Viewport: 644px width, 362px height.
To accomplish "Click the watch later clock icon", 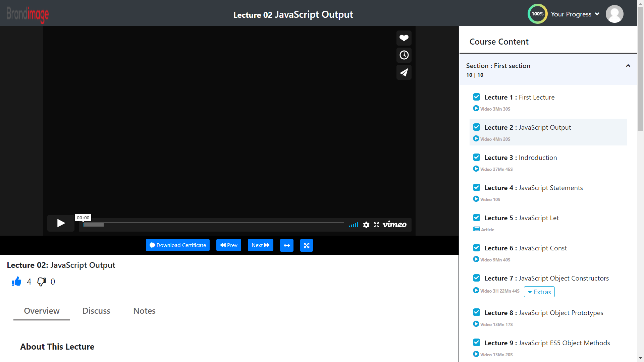I will point(404,55).
